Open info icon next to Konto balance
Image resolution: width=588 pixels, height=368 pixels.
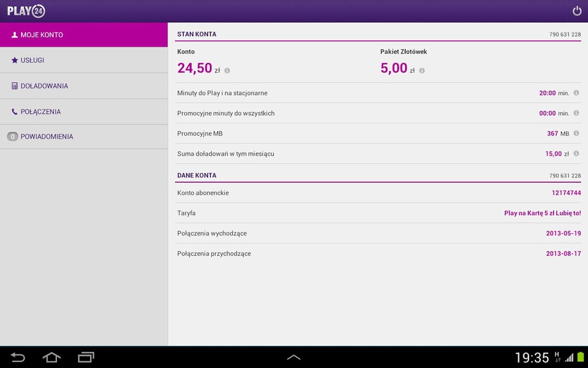point(227,71)
